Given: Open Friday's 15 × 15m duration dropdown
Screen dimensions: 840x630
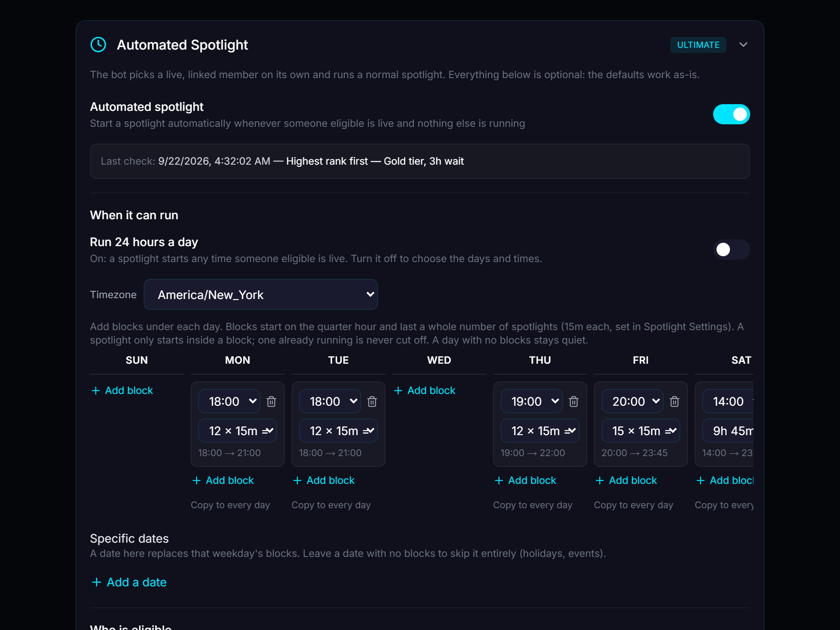Looking at the screenshot, I should (640, 430).
